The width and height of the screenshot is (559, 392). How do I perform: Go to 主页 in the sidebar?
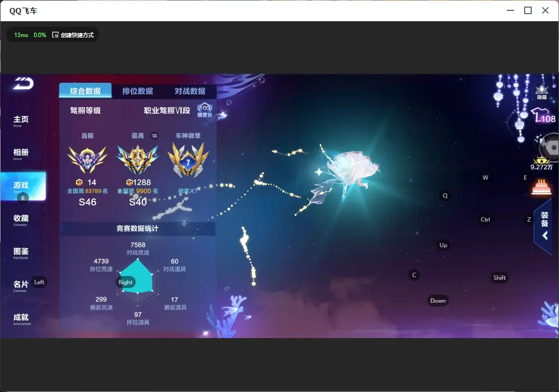(x=21, y=120)
